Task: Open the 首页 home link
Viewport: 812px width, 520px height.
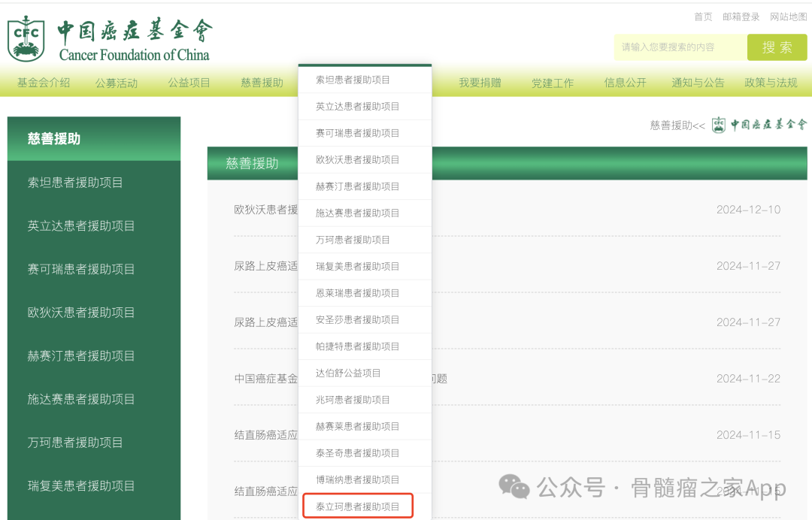Action: click(x=703, y=17)
